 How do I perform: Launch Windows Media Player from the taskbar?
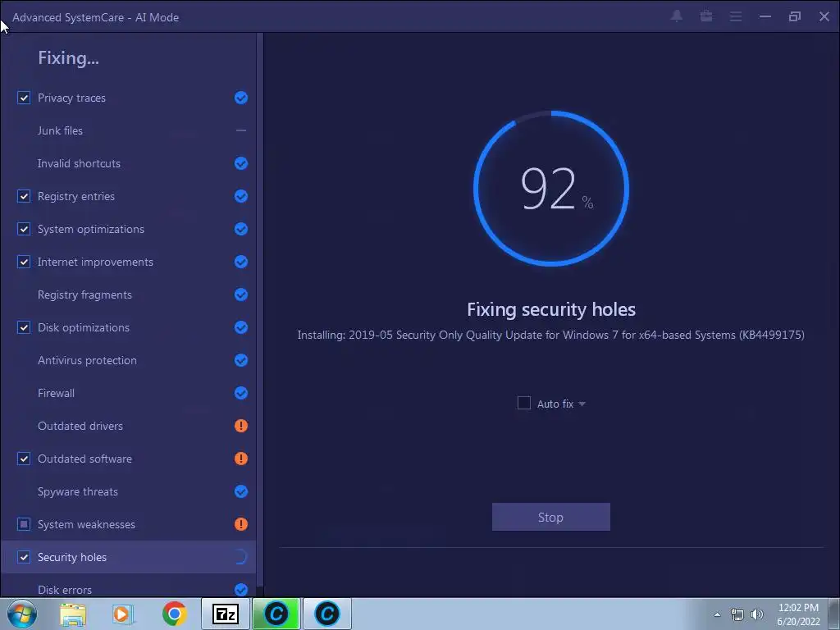click(123, 614)
